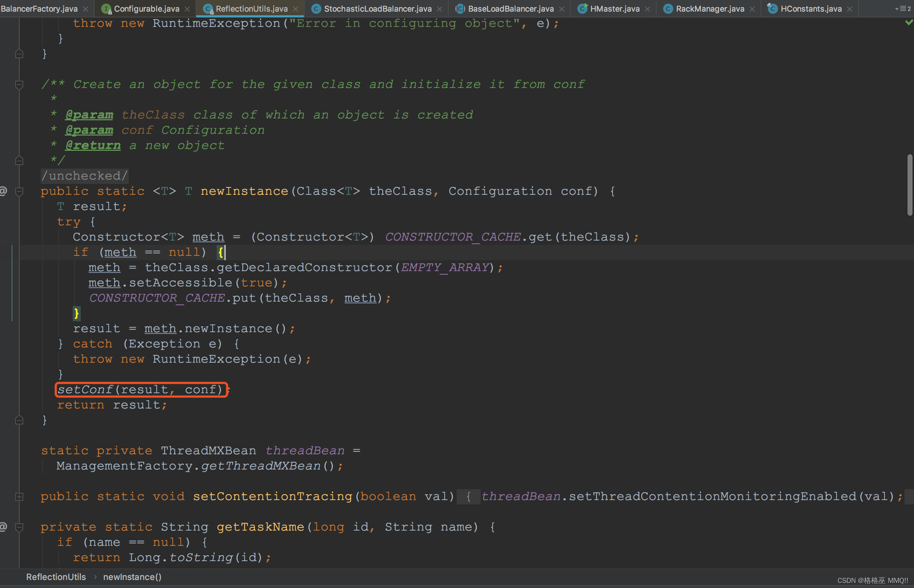Click the ReflectionUtils breadcrumb

(x=56, y=576)
